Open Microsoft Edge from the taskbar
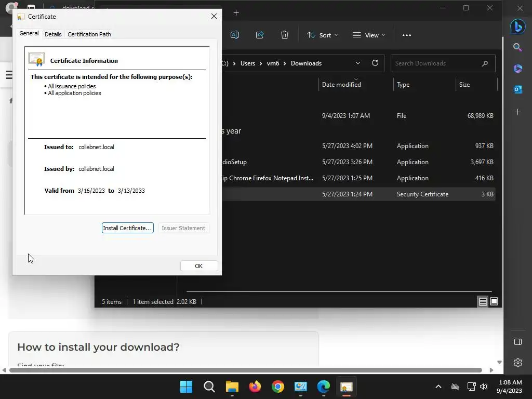 point(323,387)
